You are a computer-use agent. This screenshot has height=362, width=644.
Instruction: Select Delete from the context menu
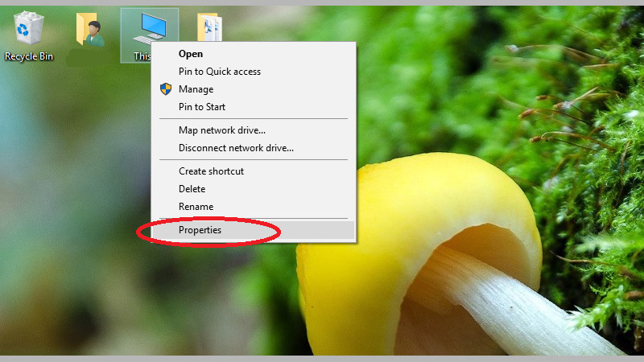coord(253,189)
